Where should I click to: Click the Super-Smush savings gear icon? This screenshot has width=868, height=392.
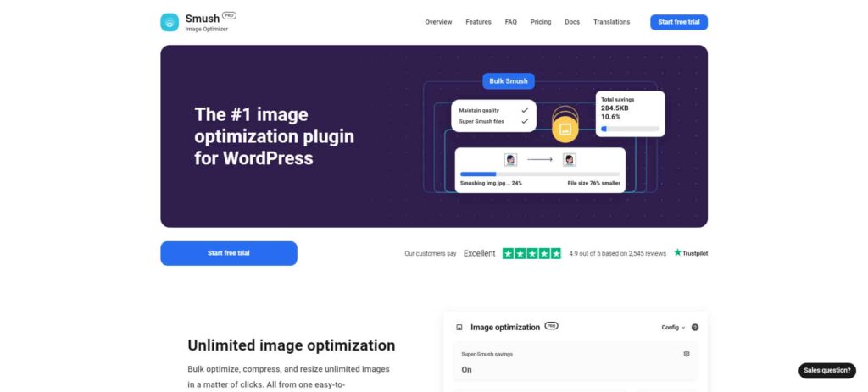(687, 354)
